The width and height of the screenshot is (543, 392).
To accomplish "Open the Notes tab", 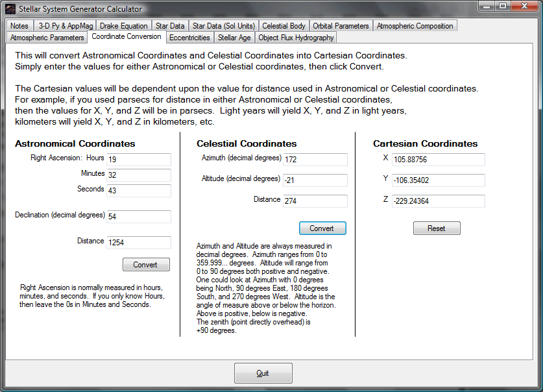I will pyautogui.click(x=19, y=26).
